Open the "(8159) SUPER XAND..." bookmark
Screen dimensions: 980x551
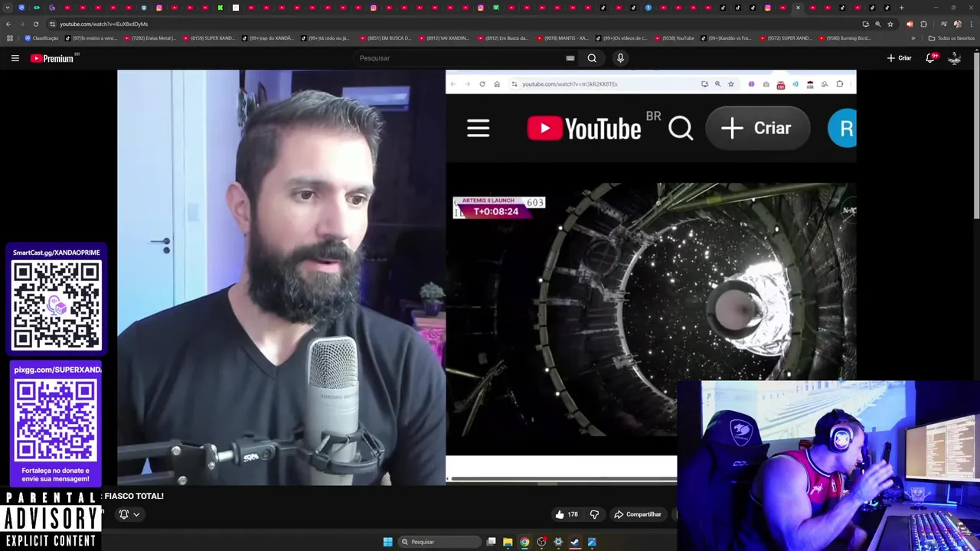(x=209, y=37)
